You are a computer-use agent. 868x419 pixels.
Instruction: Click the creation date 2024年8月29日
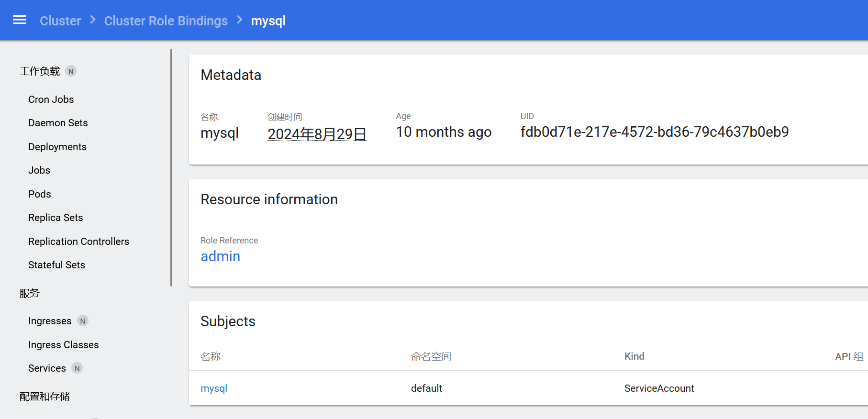tap(317, 134)
